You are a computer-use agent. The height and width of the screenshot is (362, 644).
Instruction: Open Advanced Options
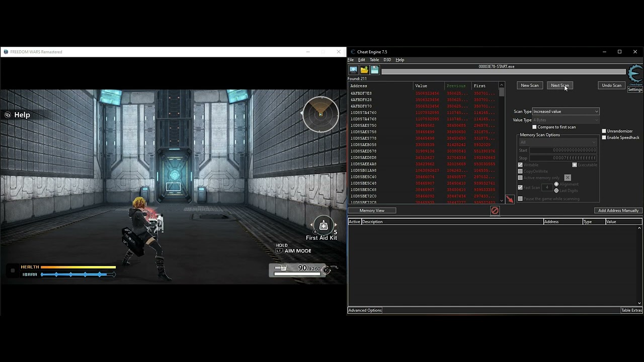coord(365,310)
